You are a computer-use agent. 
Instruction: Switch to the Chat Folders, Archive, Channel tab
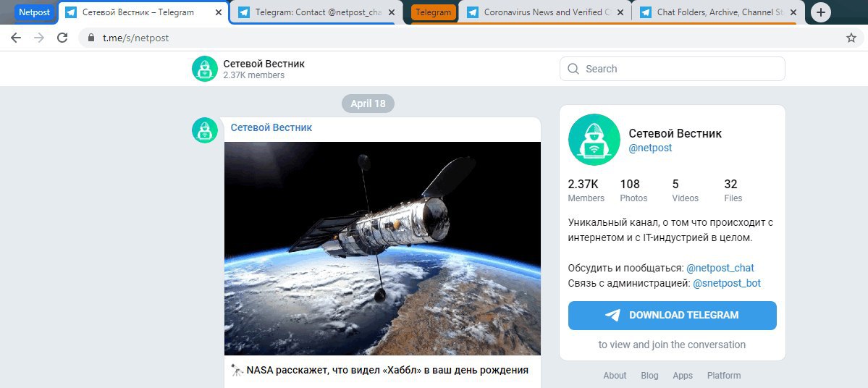click(717, 12)
